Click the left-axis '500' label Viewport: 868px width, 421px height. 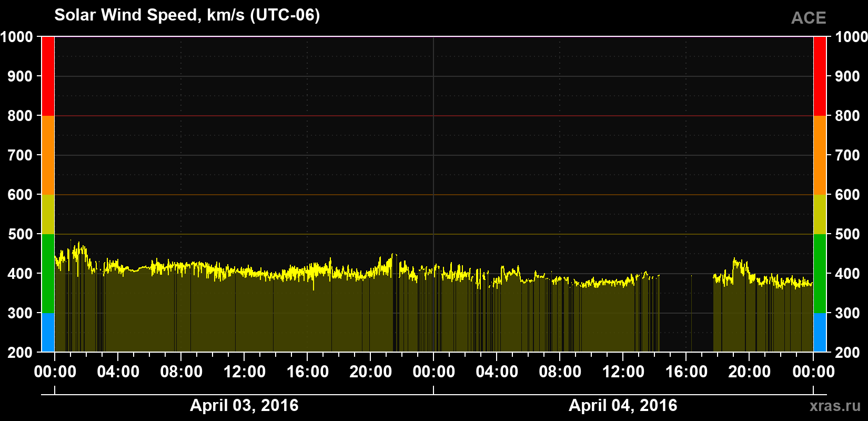coord(21,234)
